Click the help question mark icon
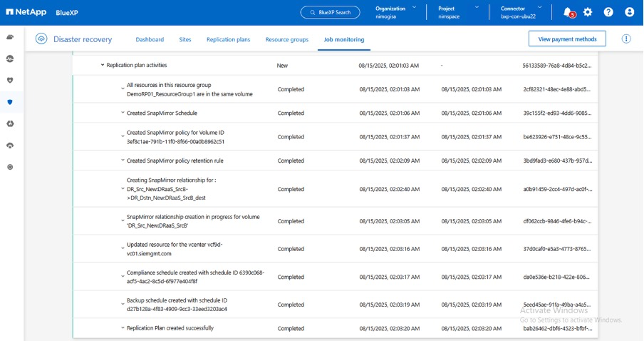Viewport: 644px width, 341px height. click(608, 12)
